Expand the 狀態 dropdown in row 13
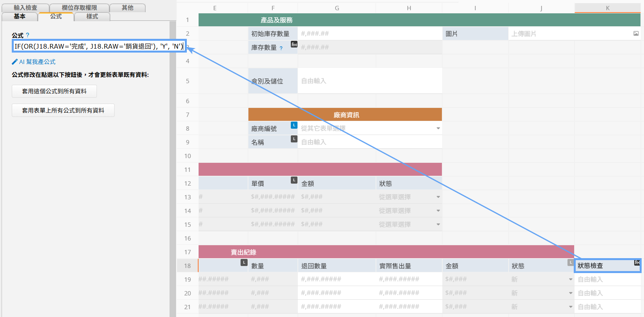The height and width of the screenshot is (317, 644). click(x=438, y=197)
